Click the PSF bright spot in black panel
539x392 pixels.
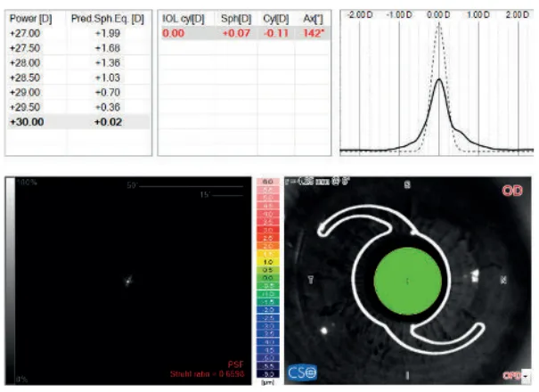[x=128, y=281]
